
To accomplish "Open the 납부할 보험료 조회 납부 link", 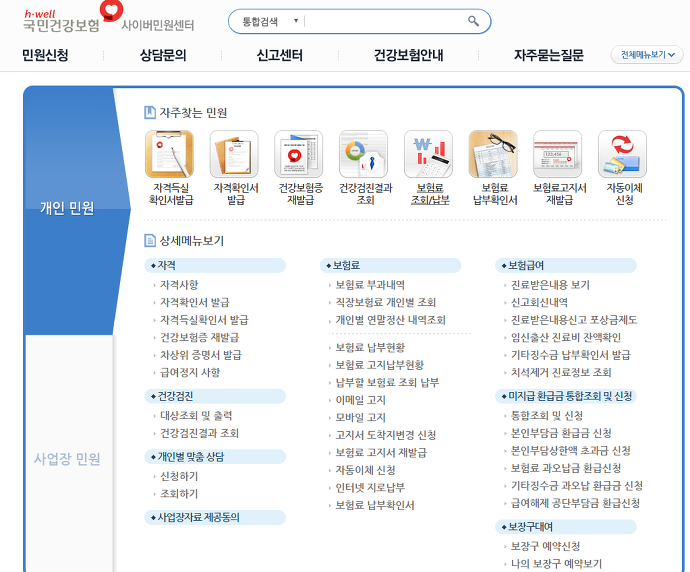I will [387, 382].
